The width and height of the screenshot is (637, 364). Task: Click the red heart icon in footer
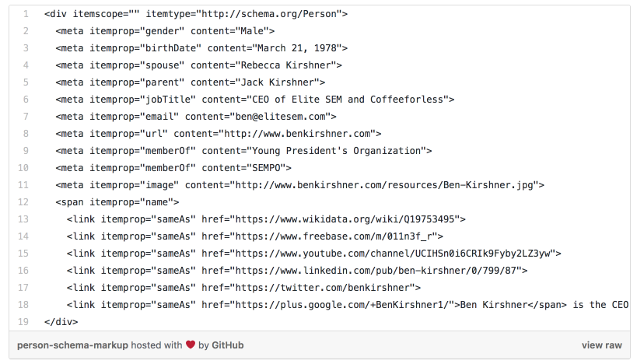191,345
